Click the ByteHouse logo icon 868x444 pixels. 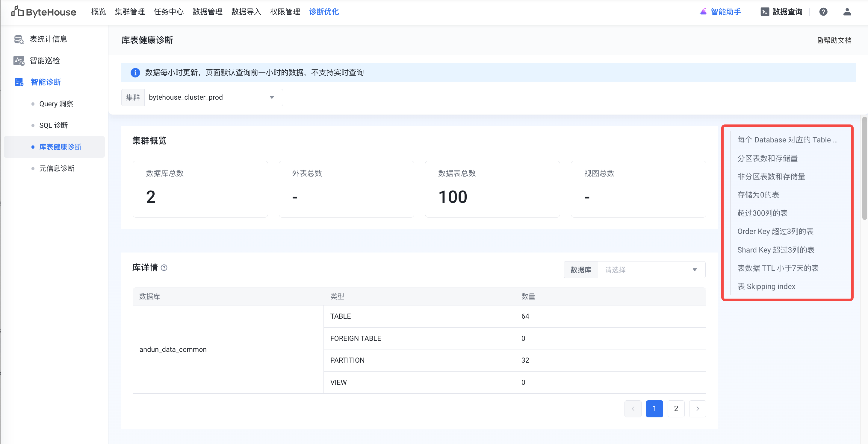(x=17, y=11)
